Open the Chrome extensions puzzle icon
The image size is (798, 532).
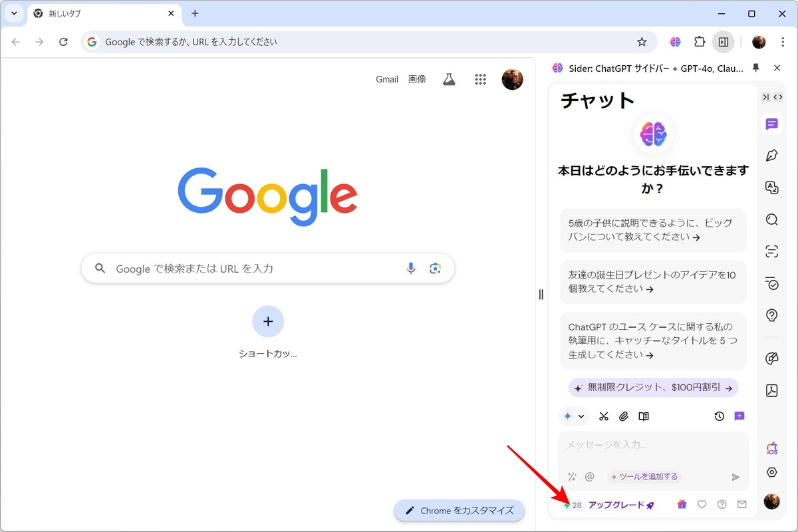point(700,42)
